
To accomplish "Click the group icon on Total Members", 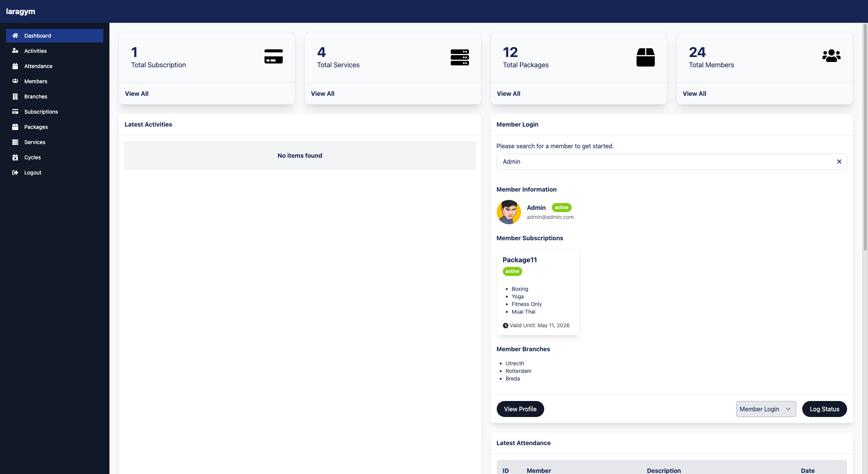I will tap(831, 56).
